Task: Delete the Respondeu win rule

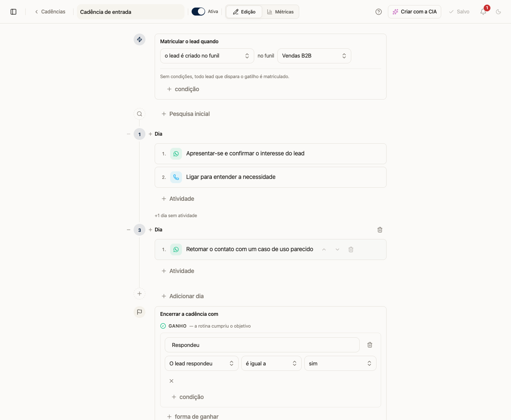Action: coord(370,345)
